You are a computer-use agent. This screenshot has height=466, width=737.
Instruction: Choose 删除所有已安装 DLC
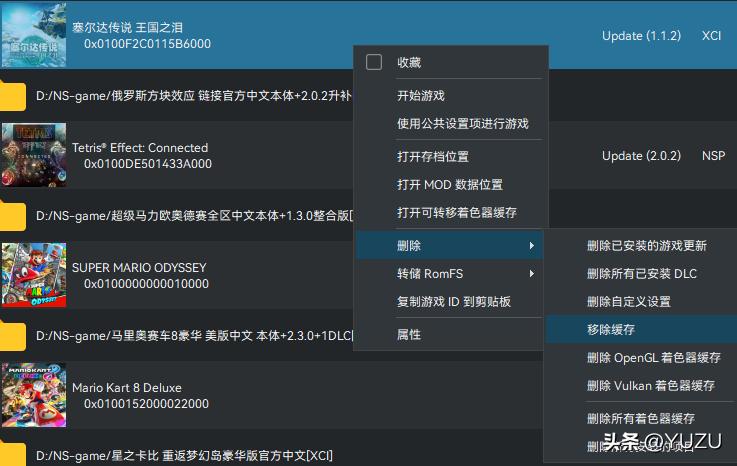(x=642, y=274)
